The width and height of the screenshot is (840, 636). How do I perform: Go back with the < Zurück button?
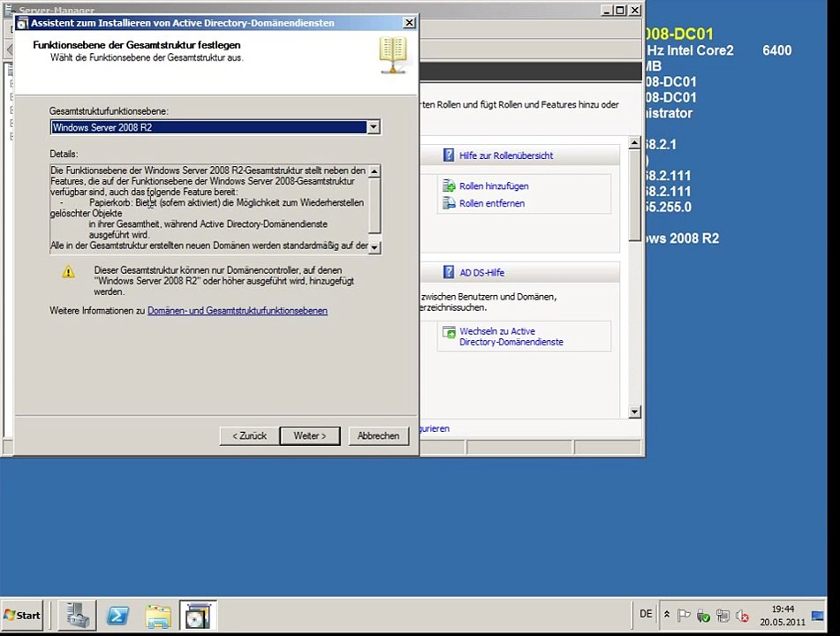pyautogui.click(x=249, y=435)
